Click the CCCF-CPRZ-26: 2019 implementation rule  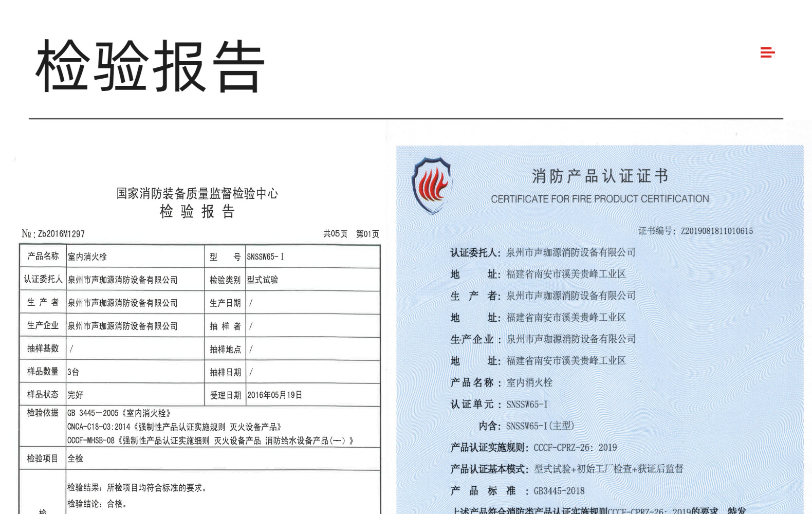[x=575, y=448]
